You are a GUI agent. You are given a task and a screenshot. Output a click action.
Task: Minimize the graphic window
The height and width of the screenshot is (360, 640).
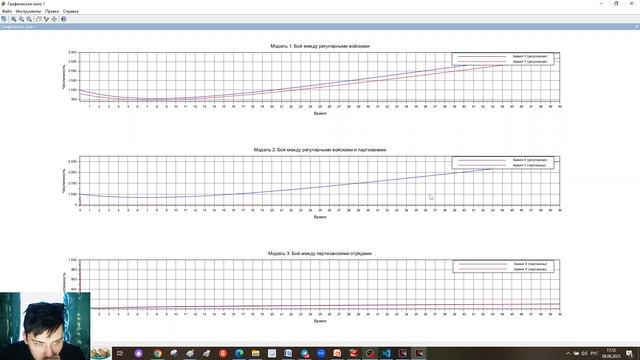point(601,4)
